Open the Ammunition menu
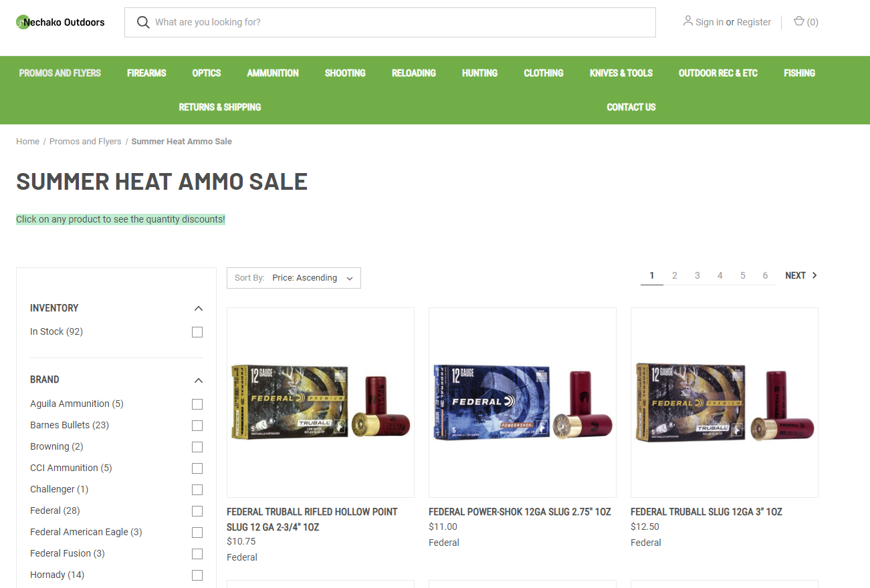 [273, 73]
